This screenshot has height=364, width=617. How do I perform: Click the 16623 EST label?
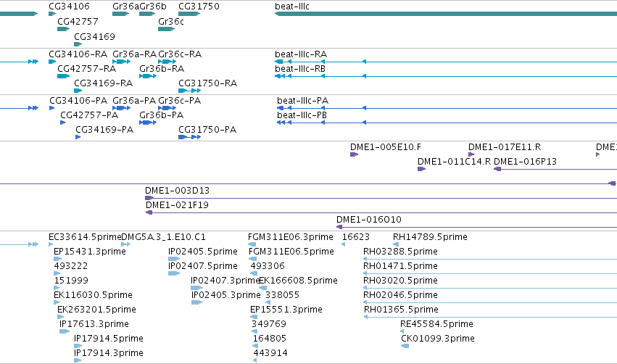pos(356,237)
